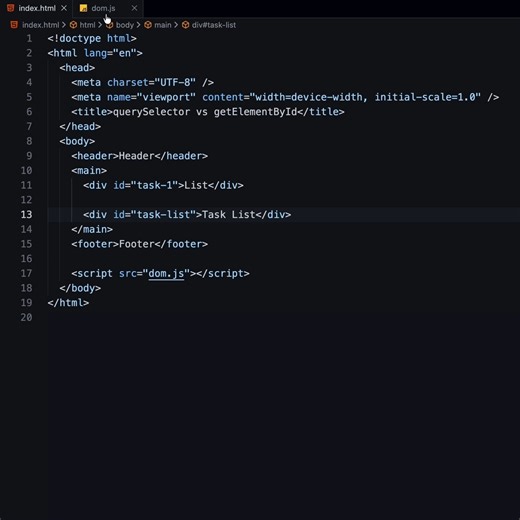Click the Footer text inside footer tag
The height and width of the screenshot is (520, 520).
click(x=137, y=244)
